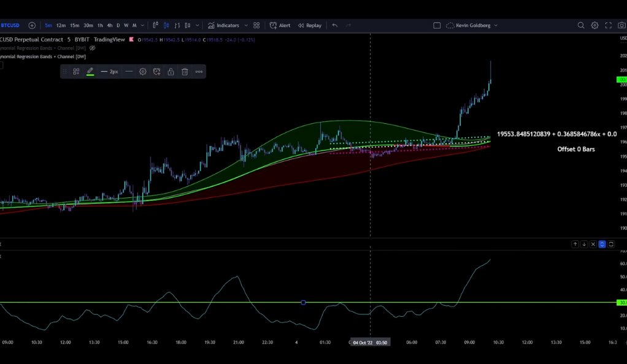The height and width of the screenshot is (364, 627).
Task: Switch to the 4h timeframe
Action: click(110, 25)
